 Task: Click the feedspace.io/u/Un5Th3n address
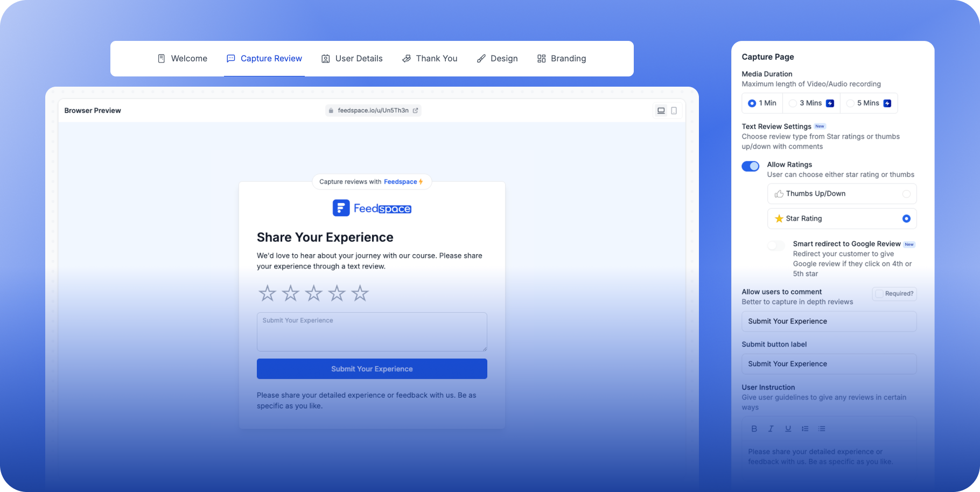[373, 111]
